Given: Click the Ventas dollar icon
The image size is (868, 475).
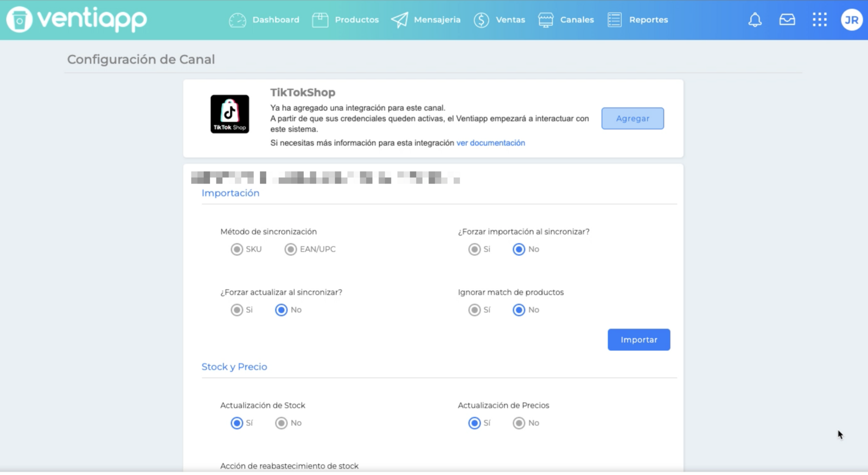Looking at the screenshot, I should [x=481, y=20].
